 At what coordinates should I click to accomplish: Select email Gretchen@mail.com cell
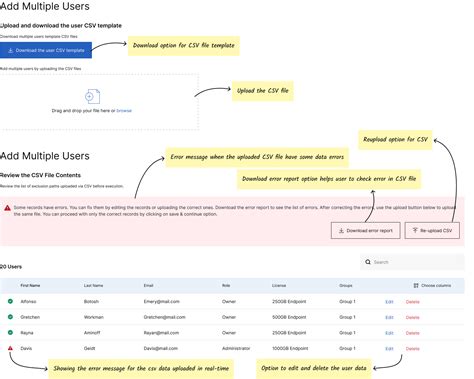(164, 317)
